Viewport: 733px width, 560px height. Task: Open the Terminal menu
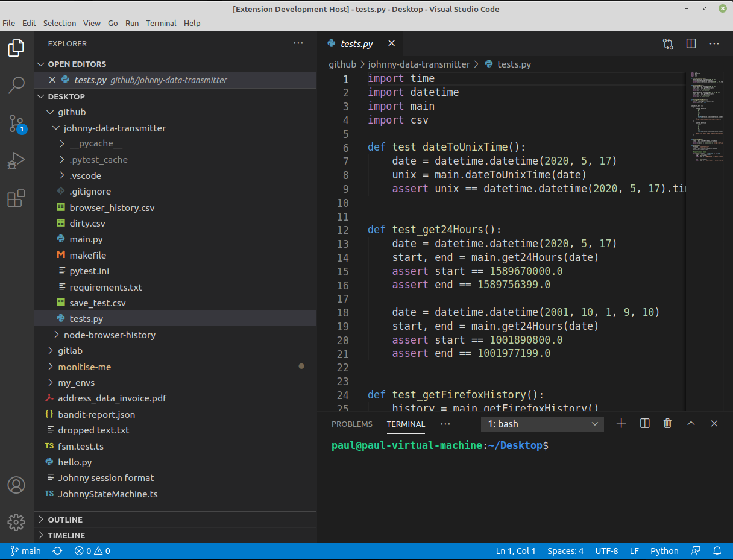[x=160, y=23]
